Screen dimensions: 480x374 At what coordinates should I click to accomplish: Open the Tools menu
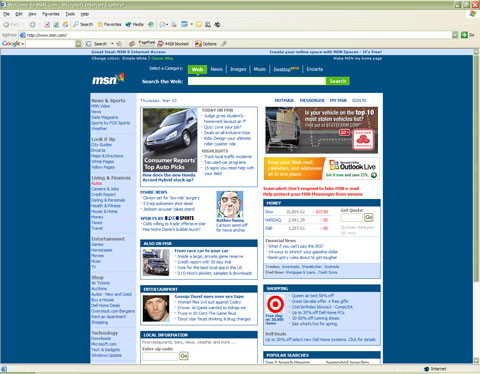(70, 14)
